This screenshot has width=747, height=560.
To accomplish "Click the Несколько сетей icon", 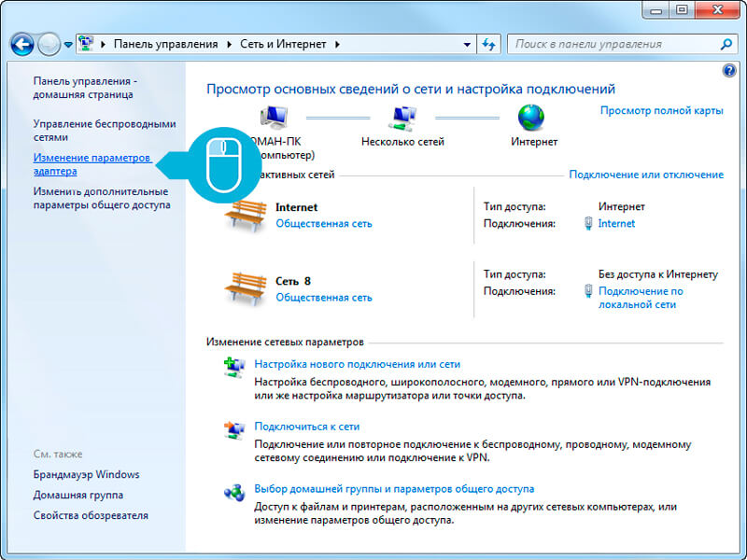I will pyautogui.click(x=402, y=118).
